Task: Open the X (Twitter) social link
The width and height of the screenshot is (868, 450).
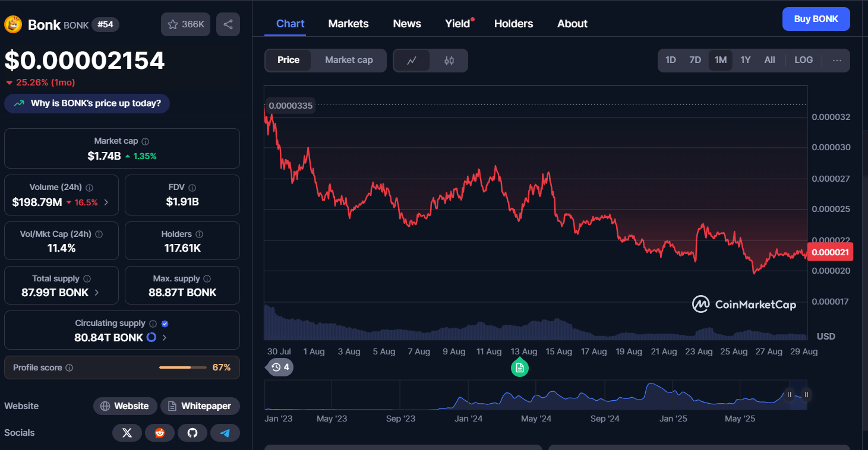Action: click(127, 433)
